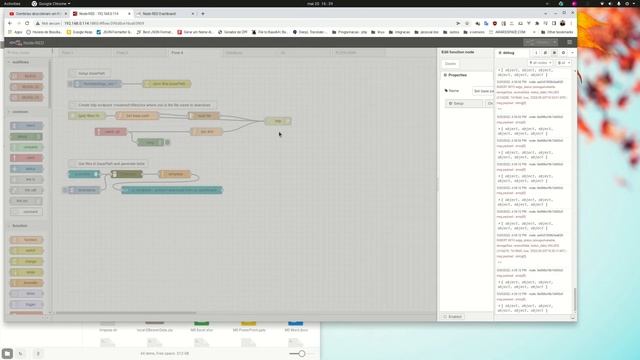Pick the status node in palette
The height and width of the screenshot is (360, 640).
(x=27, y=169)
